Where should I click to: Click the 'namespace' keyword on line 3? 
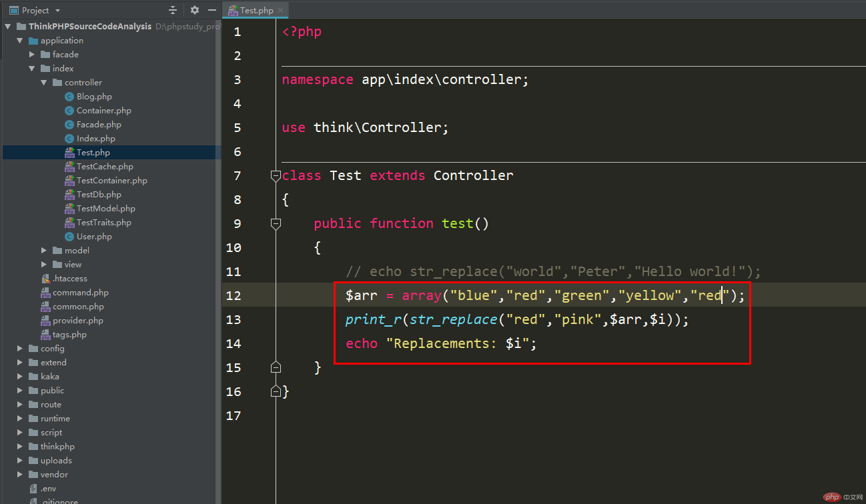point(318,80)
